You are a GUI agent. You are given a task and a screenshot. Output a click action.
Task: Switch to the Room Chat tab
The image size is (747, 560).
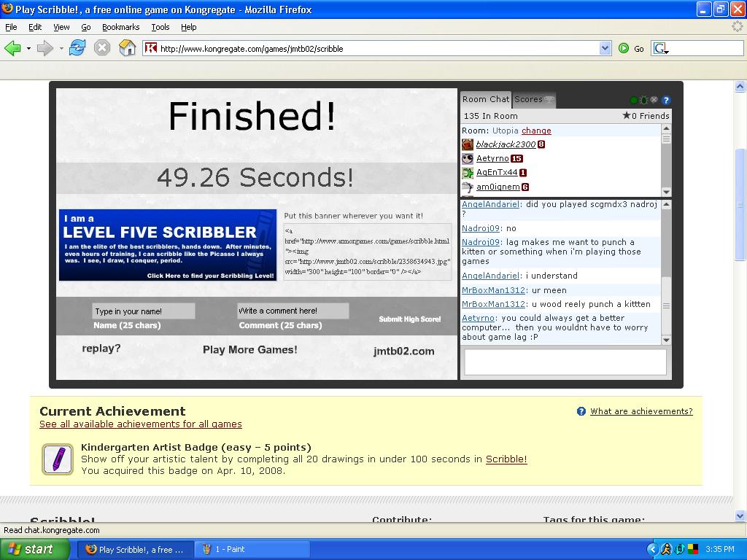[485, 99]
